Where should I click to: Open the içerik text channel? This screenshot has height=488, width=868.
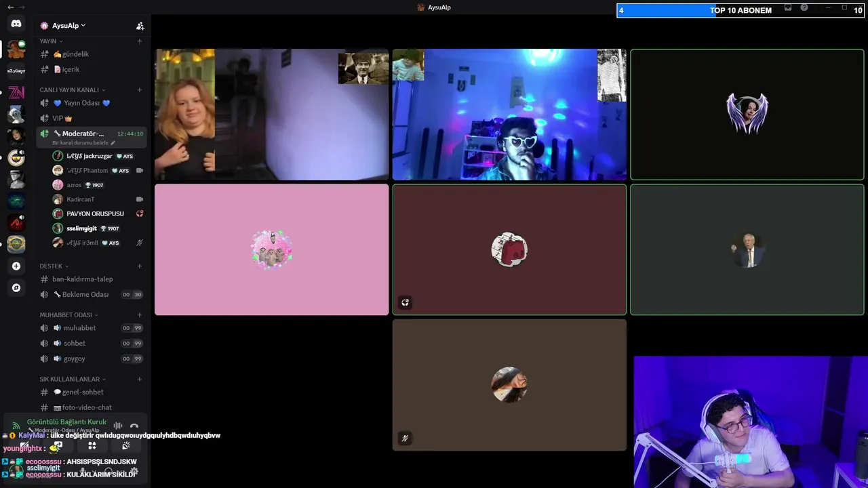[92, 69]
